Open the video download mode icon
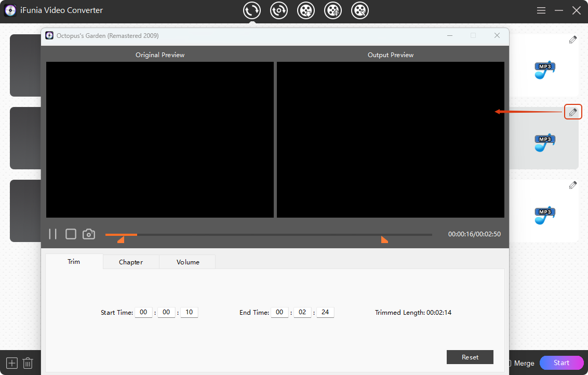588x375 pixels. (306, 10)
